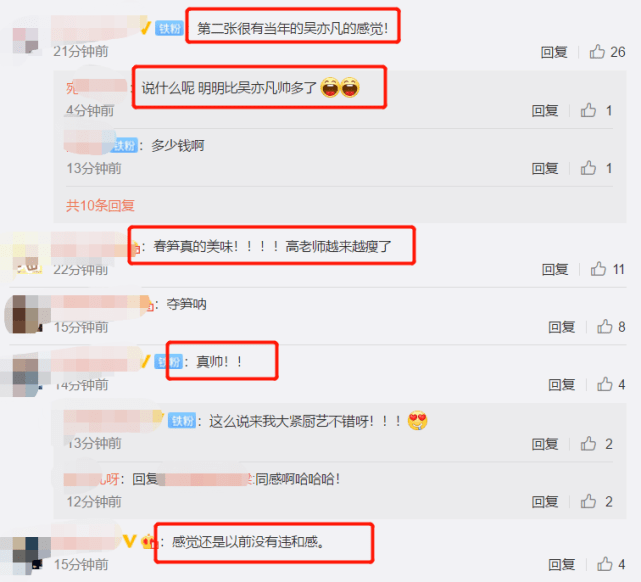641x582 pixels.
Task: Reply to the 真帅 comment
Action: pos(561,385)
